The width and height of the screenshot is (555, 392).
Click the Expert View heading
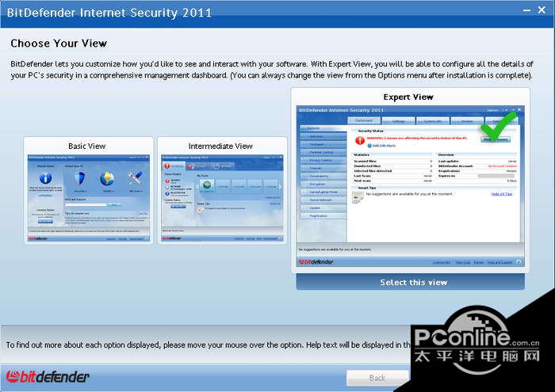coord(408,97)
